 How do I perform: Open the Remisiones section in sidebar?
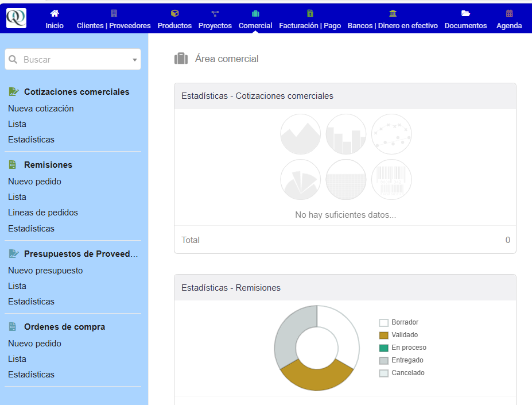pos(48,165)
